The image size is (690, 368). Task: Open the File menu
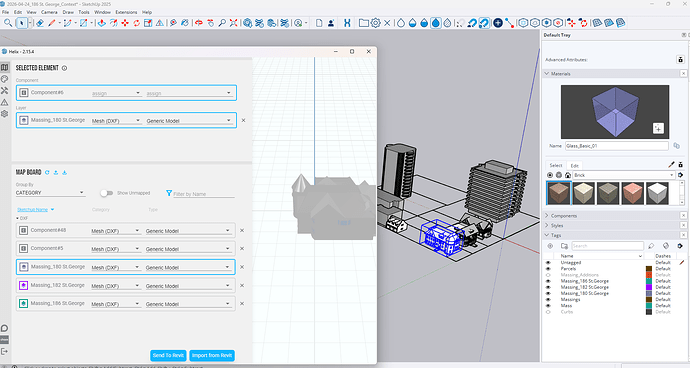click(x=5, y=12)
